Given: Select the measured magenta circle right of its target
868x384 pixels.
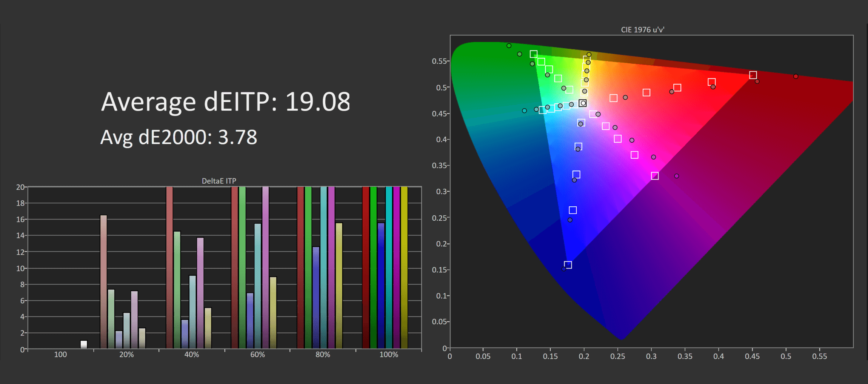Looking at the screenshot, I should pos(676,176).
